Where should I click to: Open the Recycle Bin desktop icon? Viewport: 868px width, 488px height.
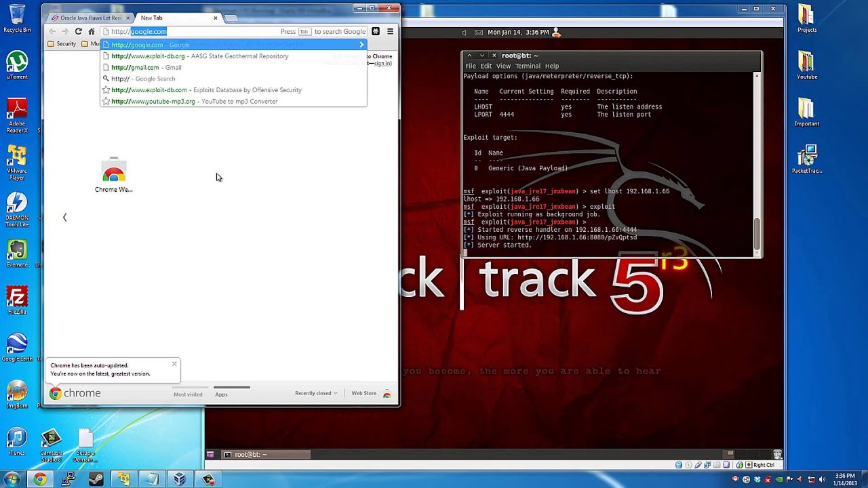pos(17,18)
